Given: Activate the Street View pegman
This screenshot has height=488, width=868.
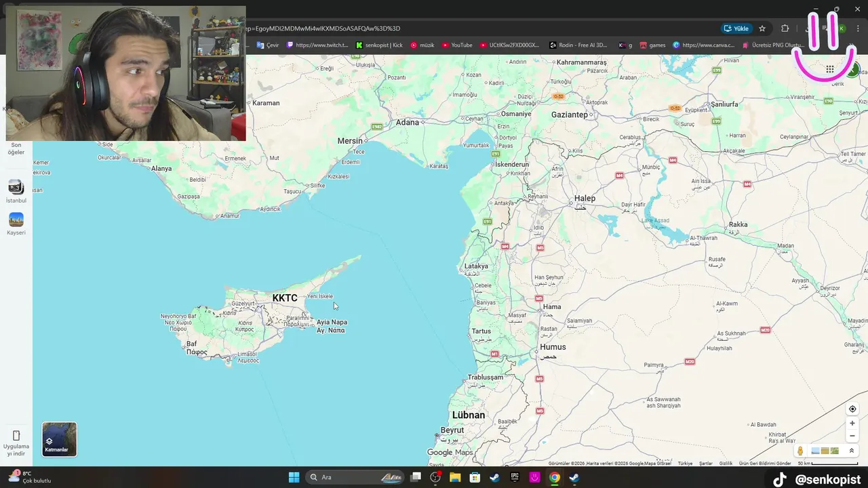Looking at the screenshot, I should coord(800,451).
